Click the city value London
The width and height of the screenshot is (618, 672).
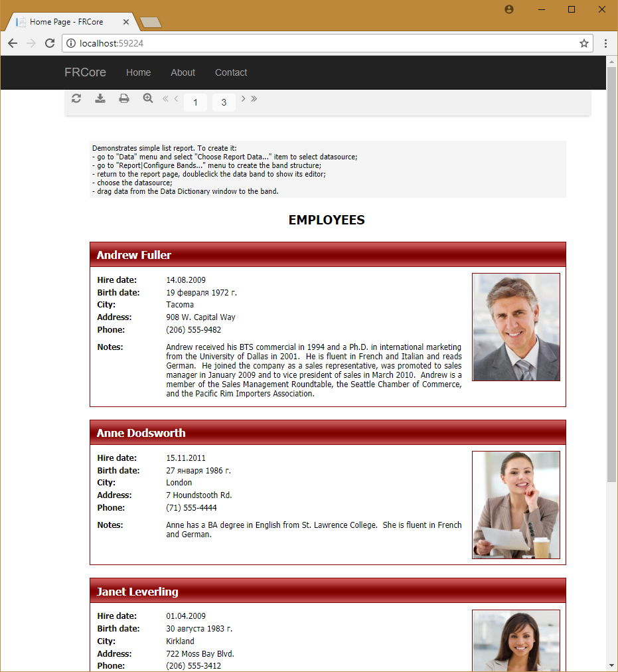point(179,483)
